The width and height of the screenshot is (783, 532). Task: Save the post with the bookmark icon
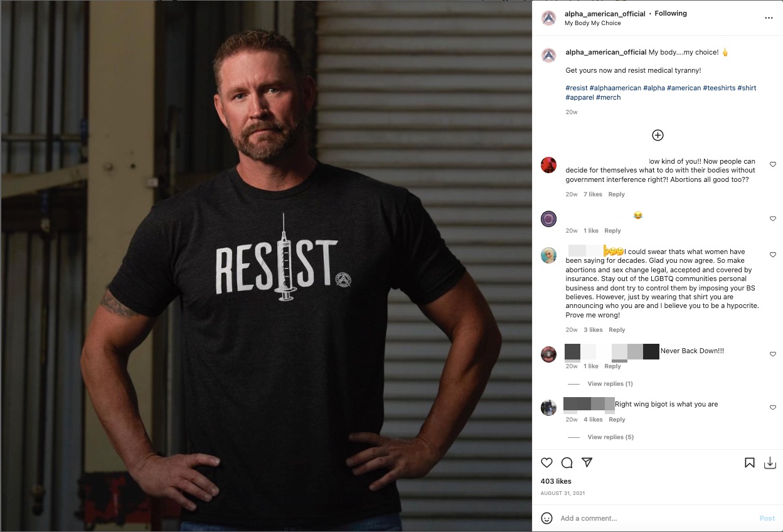749,462
